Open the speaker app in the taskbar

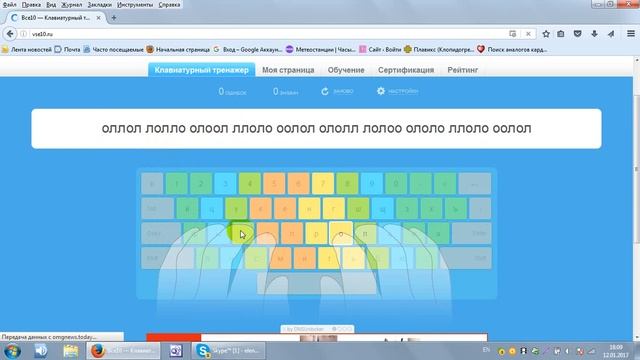click(x=41, y=351)
